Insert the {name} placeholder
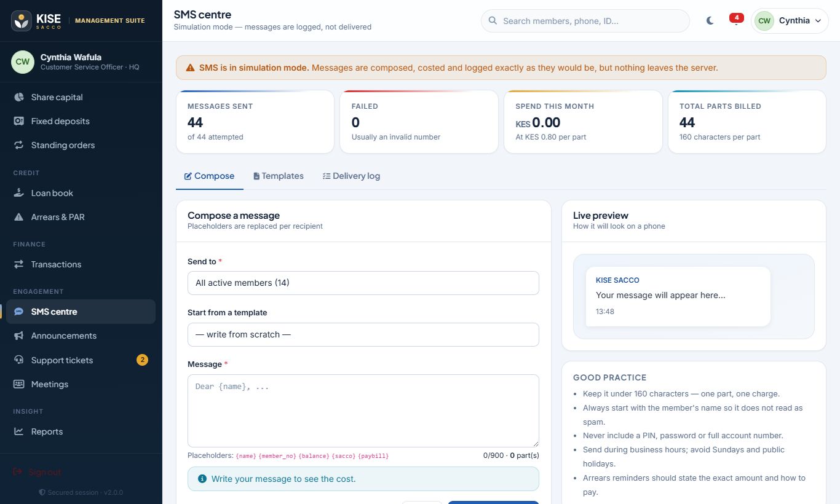The height and width of the screenshot is (504, 840). pyautogui.click(x=246, y=456)
